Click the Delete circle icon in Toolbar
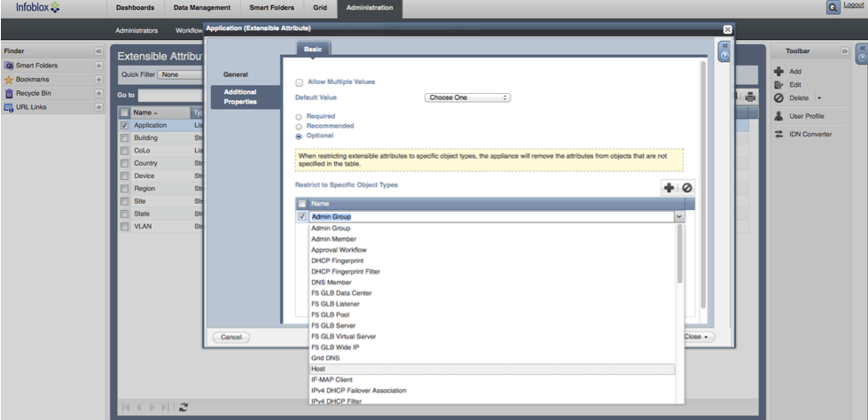868x420 pixels. (x=778, y=98)
